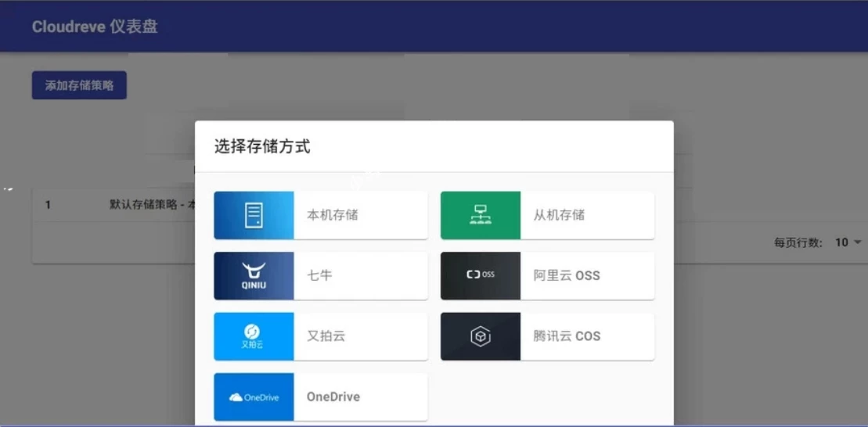Open the rows per page dropdown

pyautogui.click(x=848, y=242)
